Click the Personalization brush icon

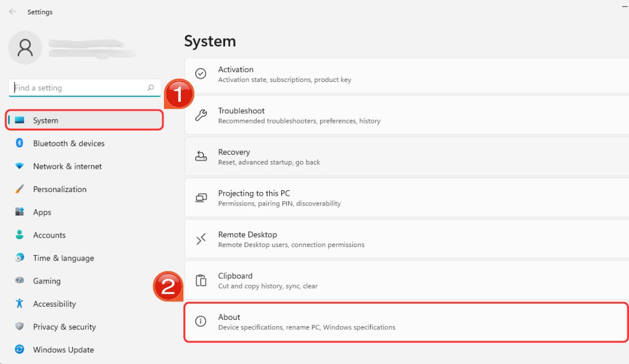[x=20, y=189]
